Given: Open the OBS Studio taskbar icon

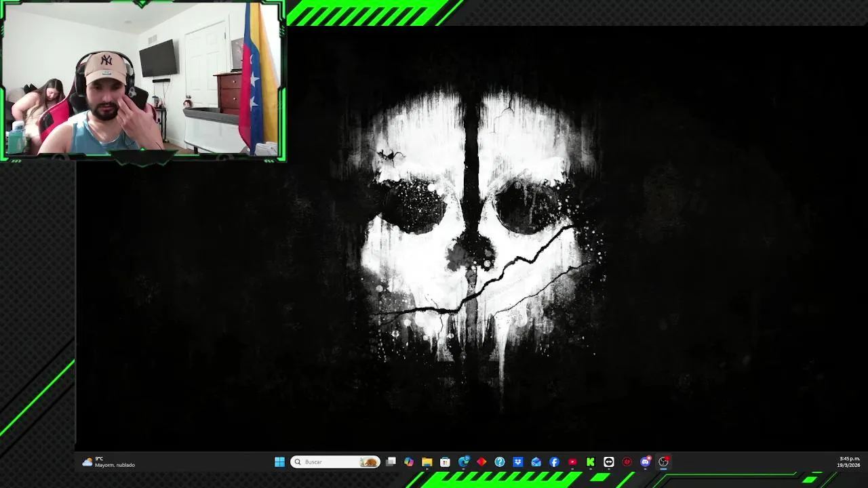Looking at the screenshot, I should (663, 462).
